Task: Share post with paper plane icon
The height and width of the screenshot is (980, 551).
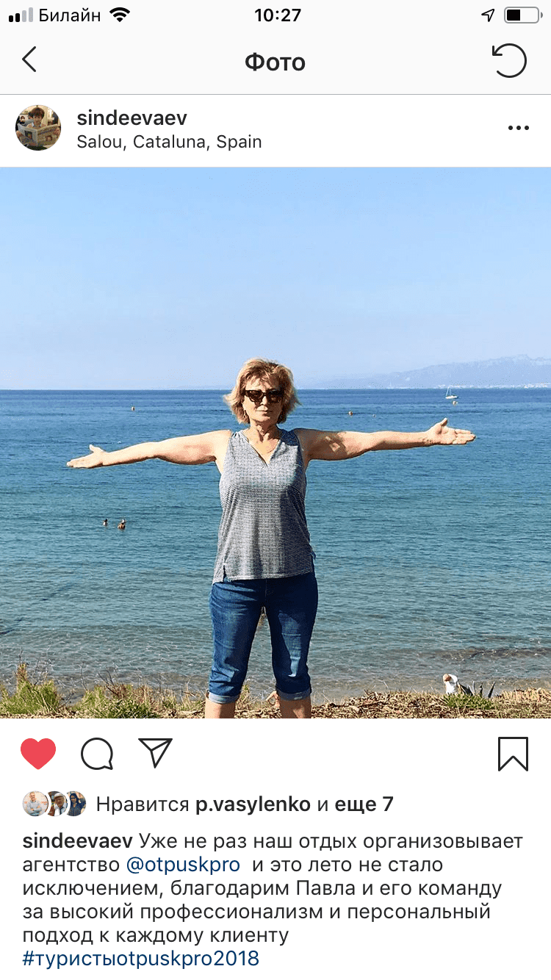Action: pos(155,753)
